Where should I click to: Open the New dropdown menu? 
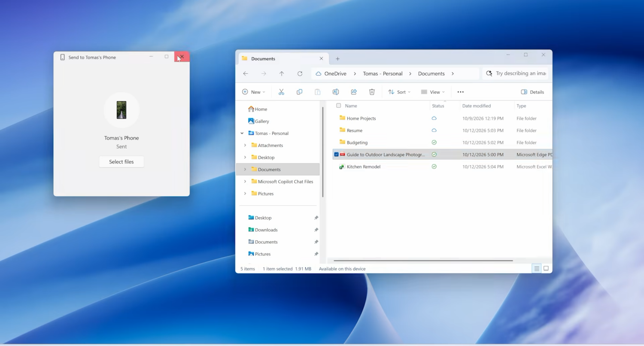tap(254, 92)
